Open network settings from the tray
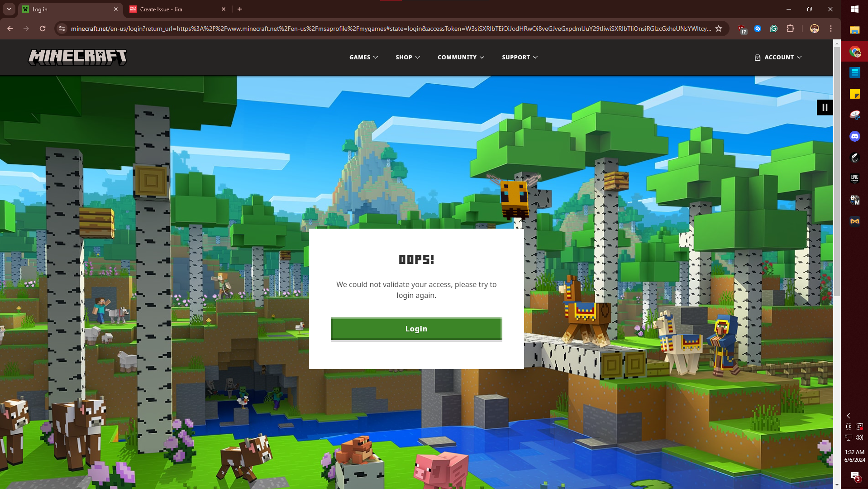This screenshot has height=489, width=868. tap(849, 437)
